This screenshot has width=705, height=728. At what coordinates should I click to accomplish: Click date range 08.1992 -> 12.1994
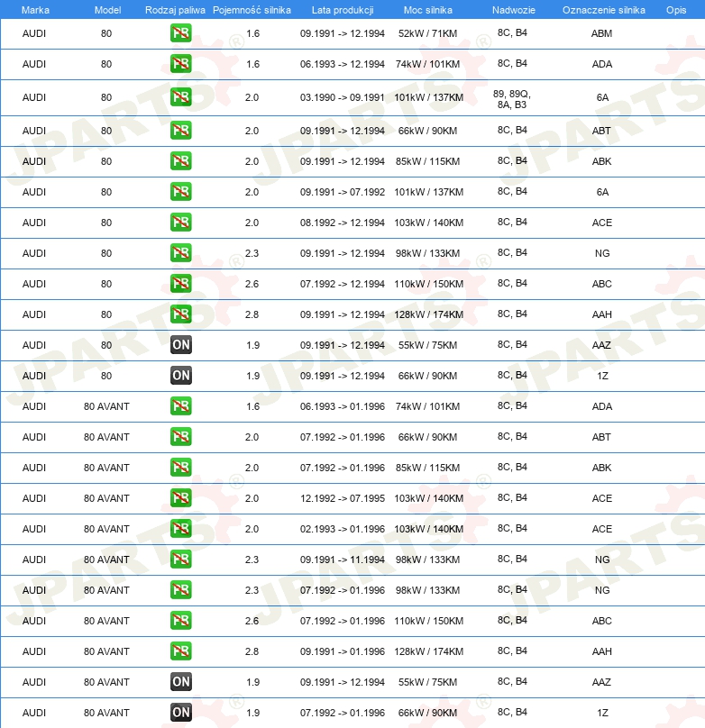click(x=343, y=223)
